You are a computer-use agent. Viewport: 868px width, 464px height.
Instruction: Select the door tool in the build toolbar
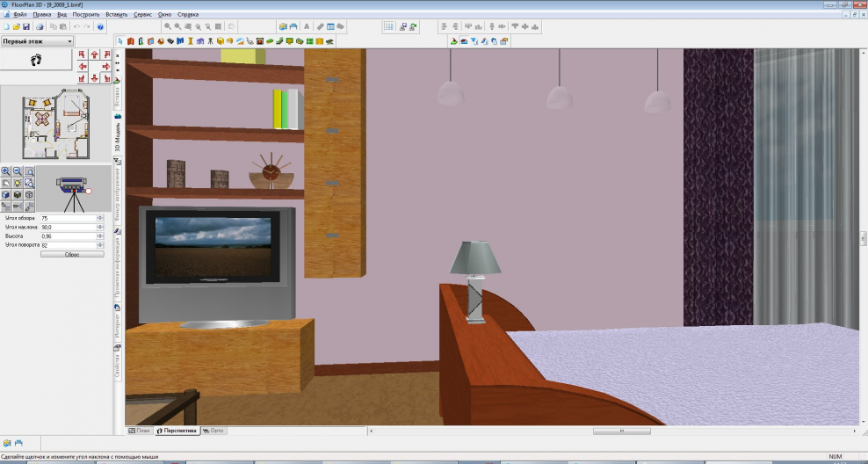pos(141,41)
